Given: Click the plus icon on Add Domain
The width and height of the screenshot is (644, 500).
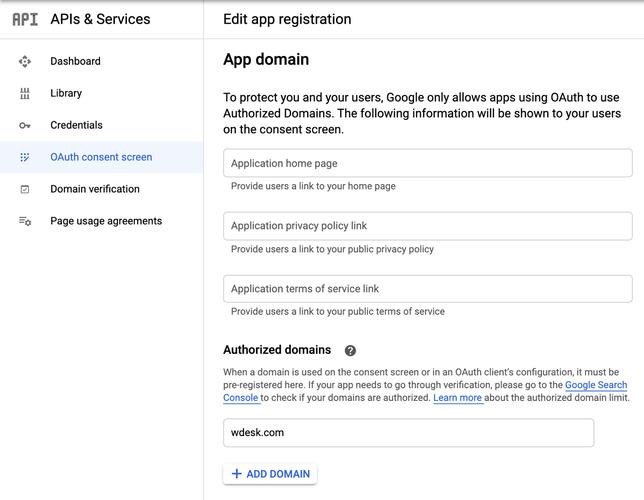Looking at the screenshot, I should 236,474.
